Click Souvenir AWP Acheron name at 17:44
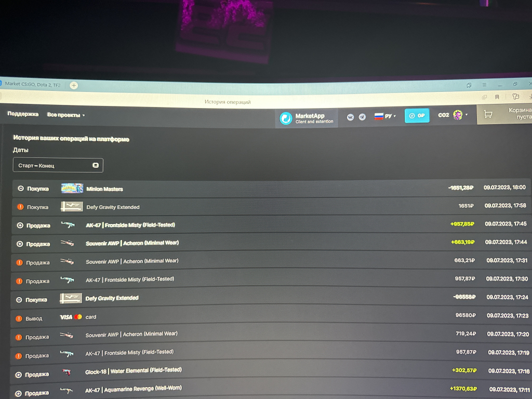This screenshot has height=399, width=532. (x=132, y=243)
